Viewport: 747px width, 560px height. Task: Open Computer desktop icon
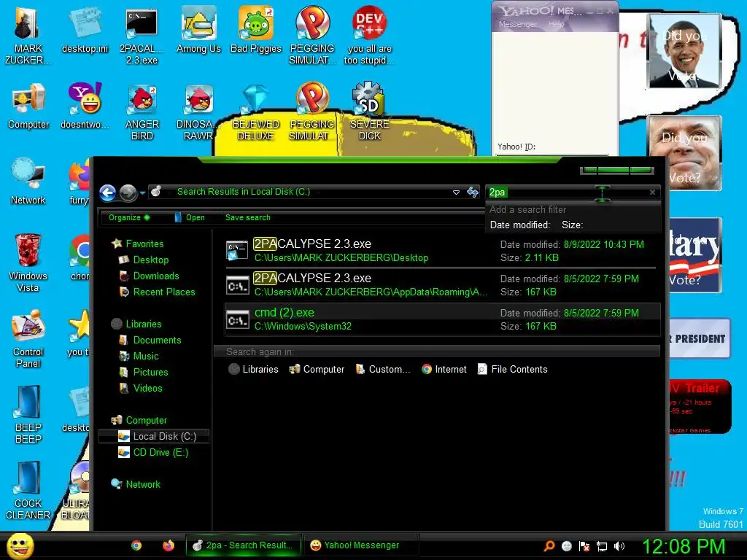28,107
